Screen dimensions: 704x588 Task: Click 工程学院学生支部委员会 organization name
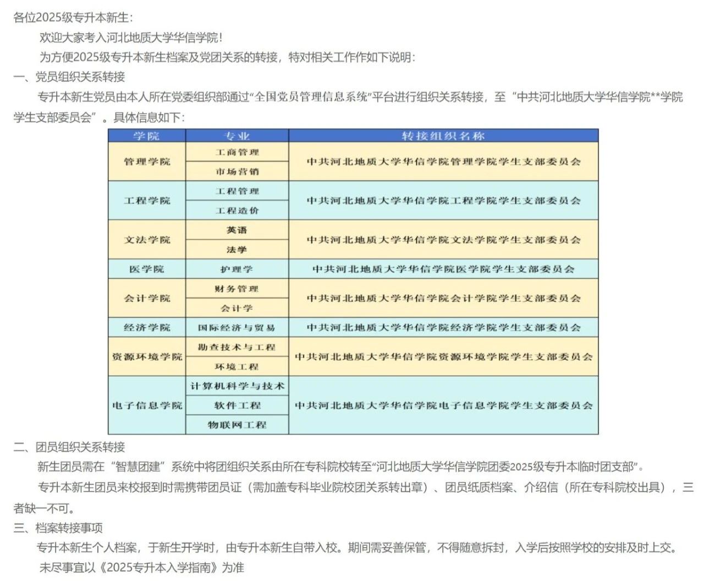click(x=443, y=201)
